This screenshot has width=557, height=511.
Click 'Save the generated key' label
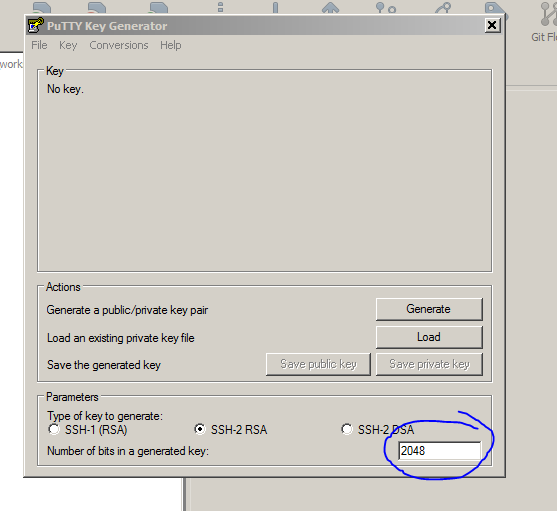pos(104,365)
